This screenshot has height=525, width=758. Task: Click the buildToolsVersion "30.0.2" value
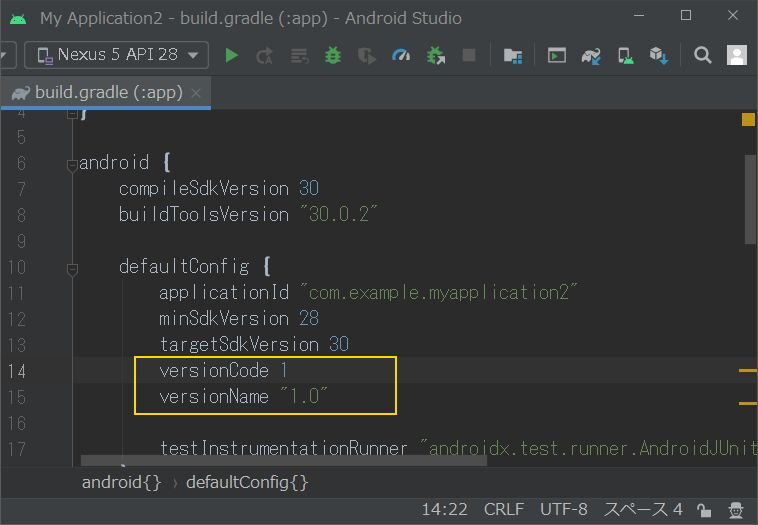338,214
